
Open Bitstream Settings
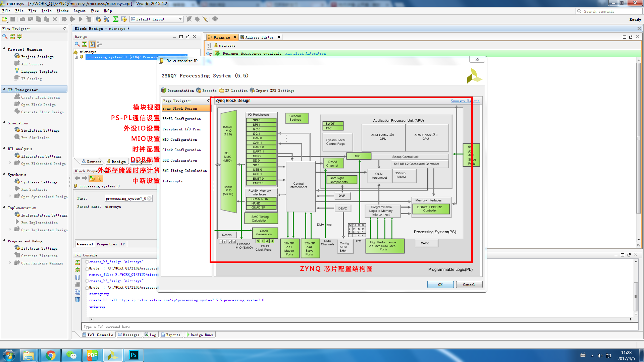click(39, 248)
